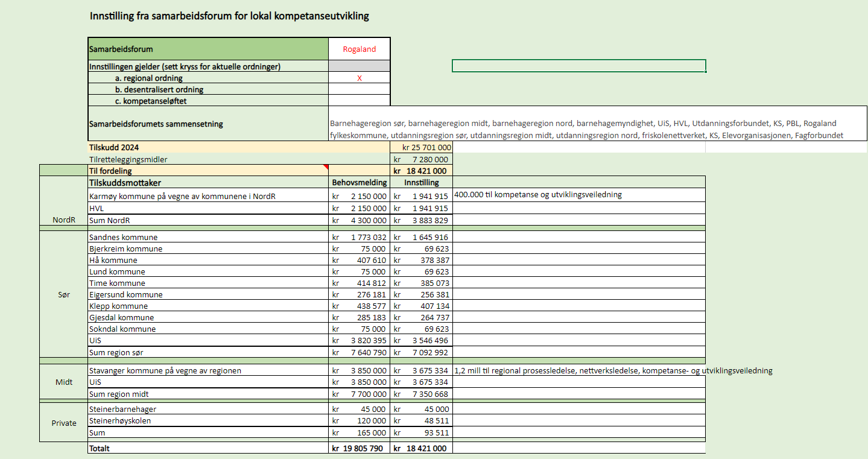
Task: Select the Tilretteleggingsmidler amount 7 280 000
Action: click(x=421, y=159)
